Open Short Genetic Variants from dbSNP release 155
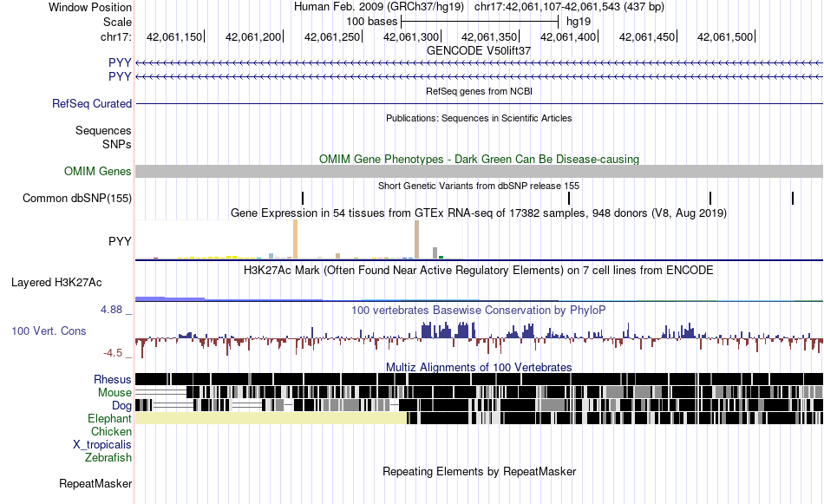 [x=479, y=186]
